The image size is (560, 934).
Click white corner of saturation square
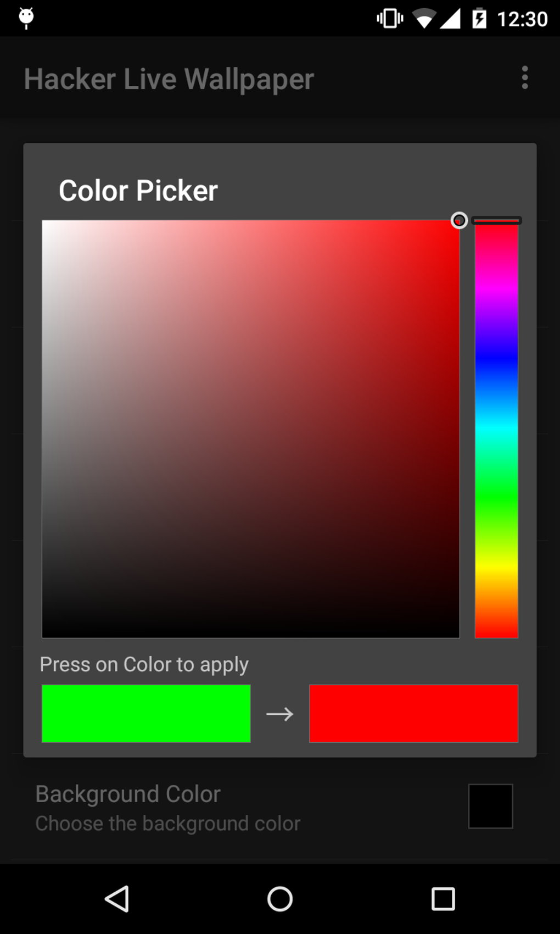(x=45, y=224)
